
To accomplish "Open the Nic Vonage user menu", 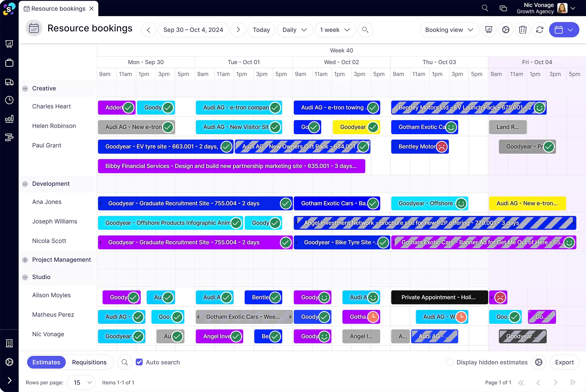I will click(546, 8).
